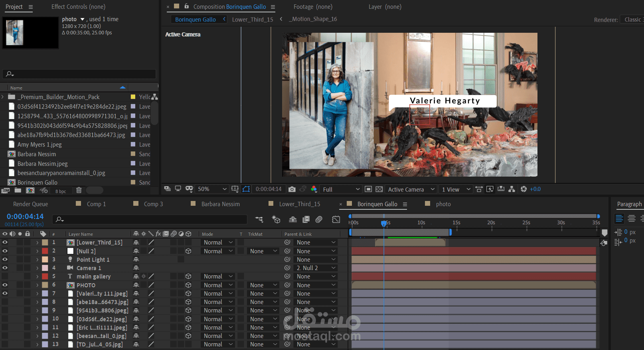The width and height of the screenshot is (644, 350).
Task: Click the primary viewer monitor icon
Action: [178, 189]
